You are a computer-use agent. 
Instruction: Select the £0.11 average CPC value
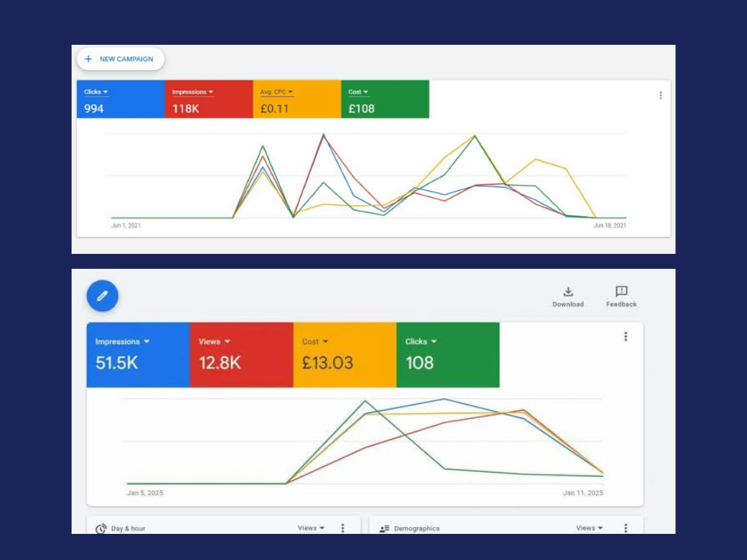pyautogui.click(x=274, y=108)
